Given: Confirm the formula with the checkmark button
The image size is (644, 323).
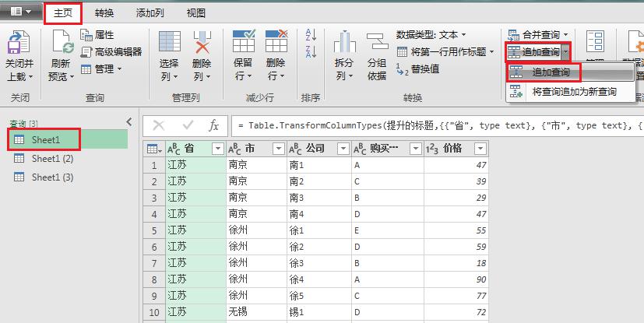Looking at the screenshot, I should [x=188, y=125].
